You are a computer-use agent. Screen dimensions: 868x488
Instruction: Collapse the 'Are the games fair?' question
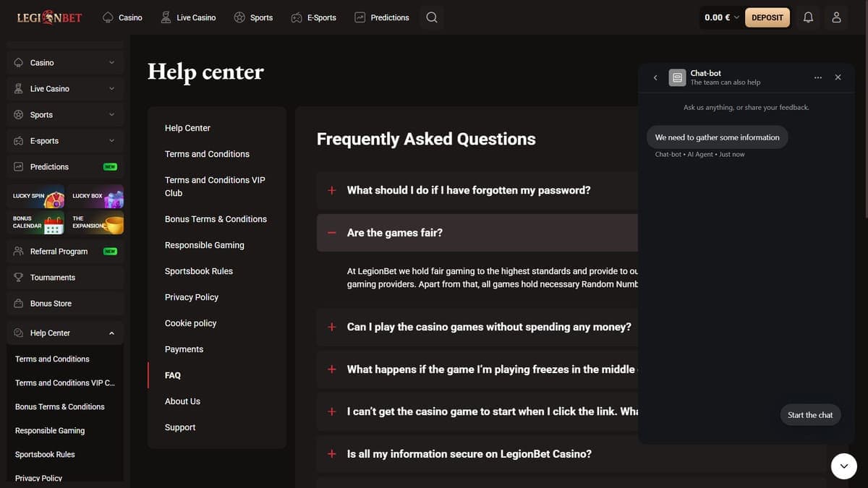click(x=477, y=233)
